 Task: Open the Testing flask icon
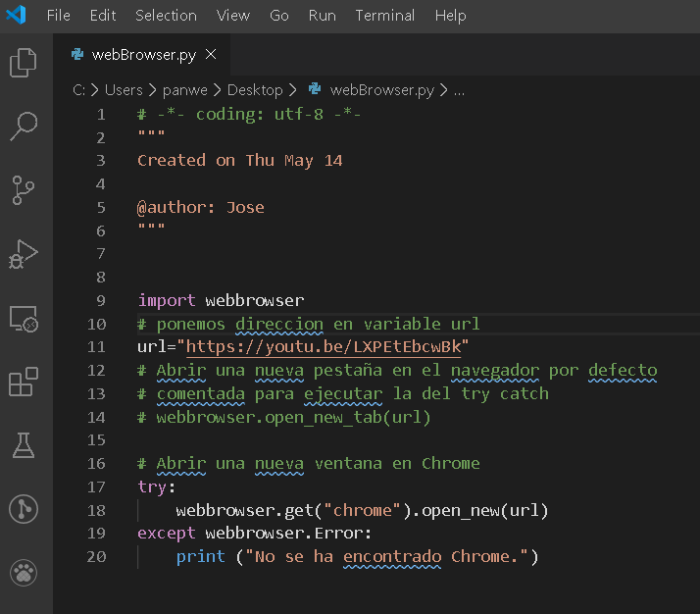(x=24, y=445)
